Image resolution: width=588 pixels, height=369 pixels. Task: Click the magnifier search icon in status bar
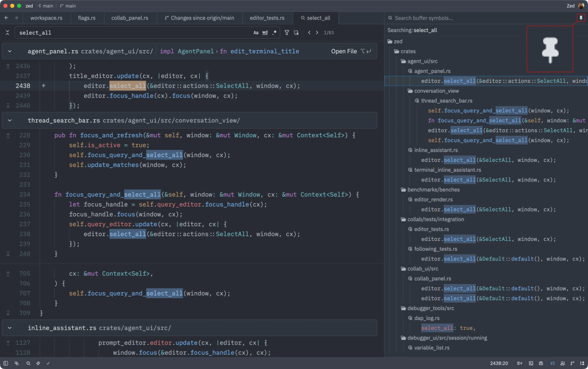click(x=28, y=363)
